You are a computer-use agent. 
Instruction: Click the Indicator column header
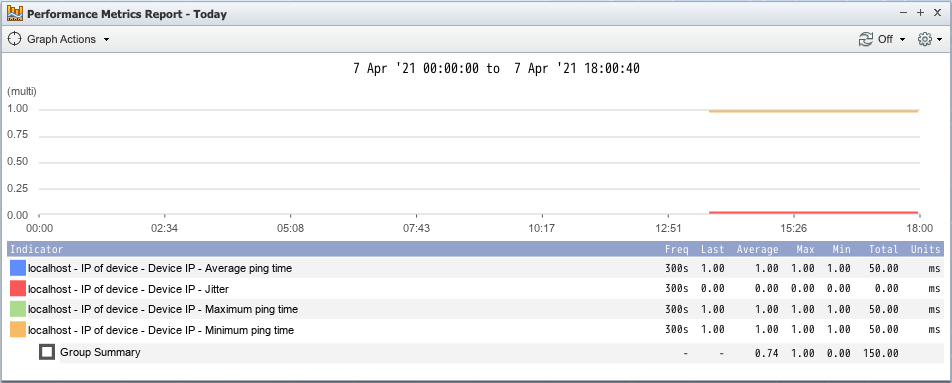click(x=36, y=249)
